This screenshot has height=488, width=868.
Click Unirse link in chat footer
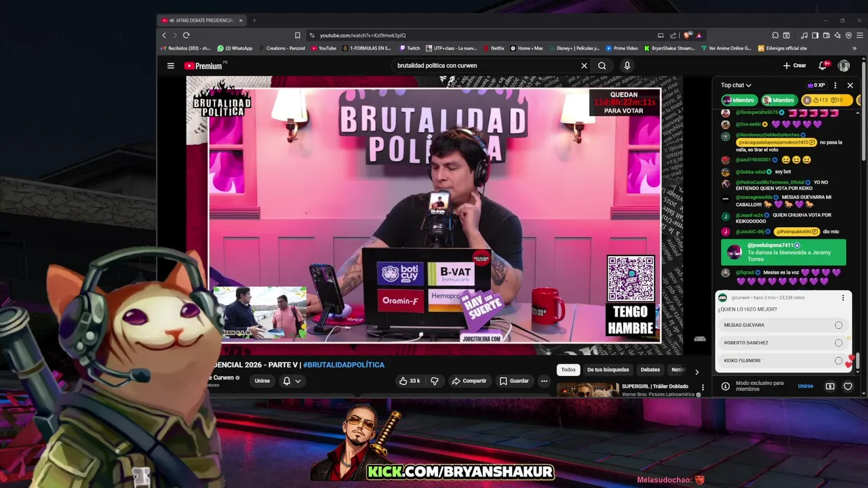click(805, 386)
